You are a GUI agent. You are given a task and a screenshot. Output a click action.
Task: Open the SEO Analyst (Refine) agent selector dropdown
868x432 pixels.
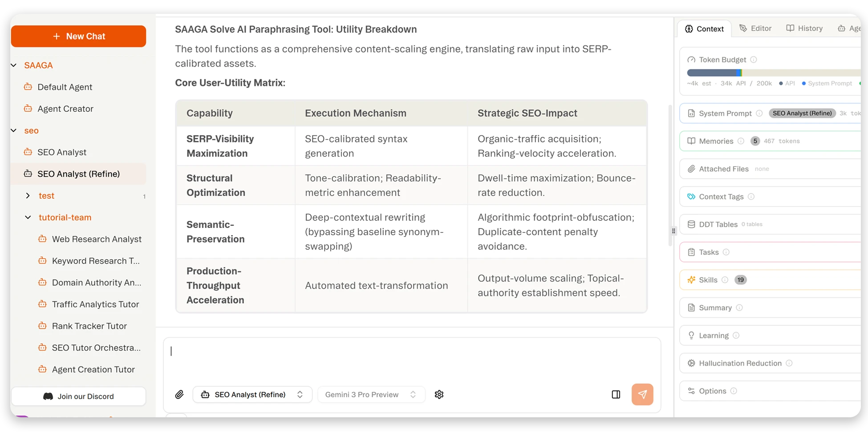[x=252, y=394]
